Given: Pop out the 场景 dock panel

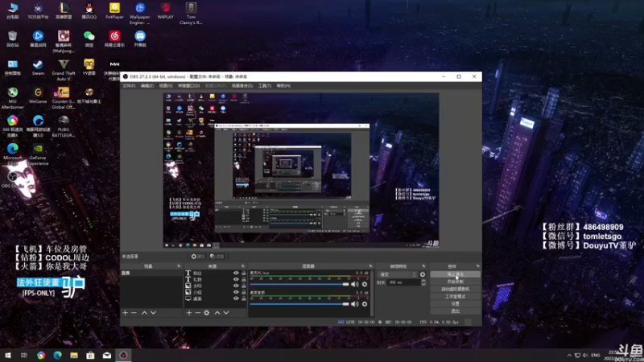Looking at the screenshot, I should coord(179,266).
